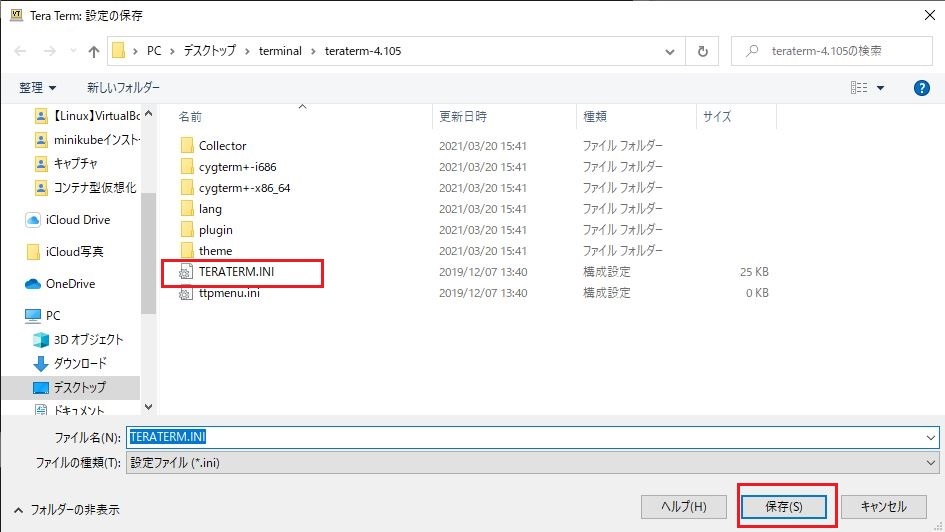Image resolution: width=945 pixels, height=532 pixels.
Task: Select PC in the address breadcrumb
Action: coord(154,51)
